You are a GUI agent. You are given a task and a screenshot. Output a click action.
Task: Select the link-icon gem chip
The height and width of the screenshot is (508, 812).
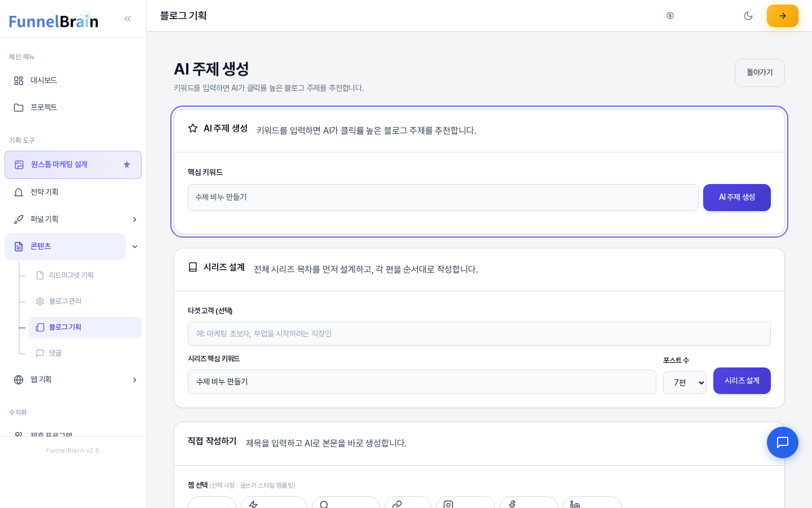coord(408,503)
